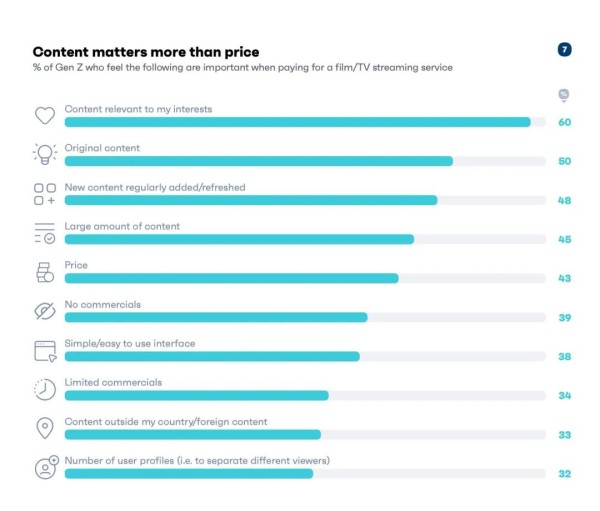Click the value 60 at top right

(x=564, y=122)
